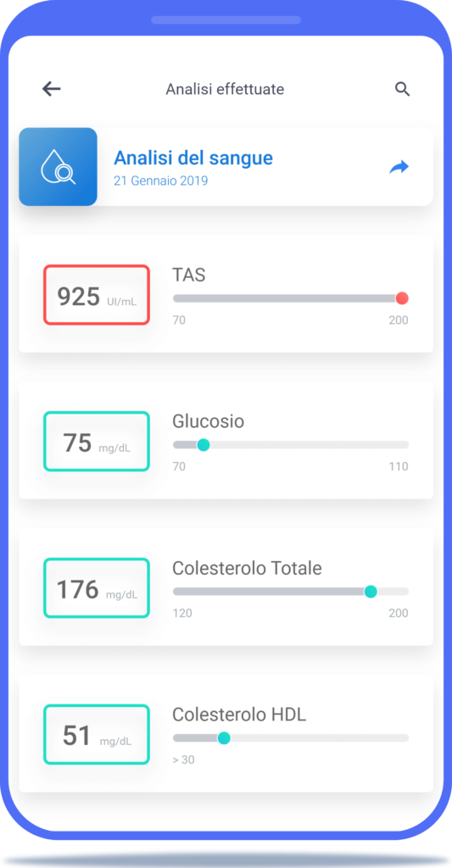Tap the Analisi effettuate header title

click(x=225, y=89)
